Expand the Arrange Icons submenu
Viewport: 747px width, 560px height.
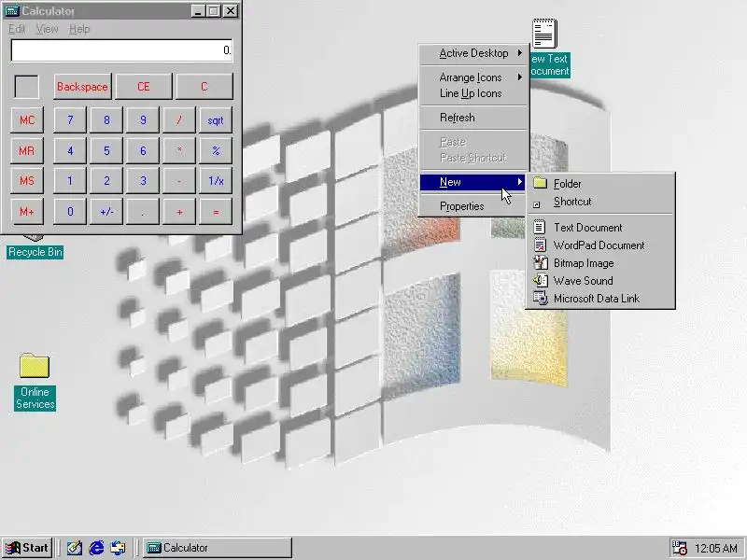(x=474, y=77)
